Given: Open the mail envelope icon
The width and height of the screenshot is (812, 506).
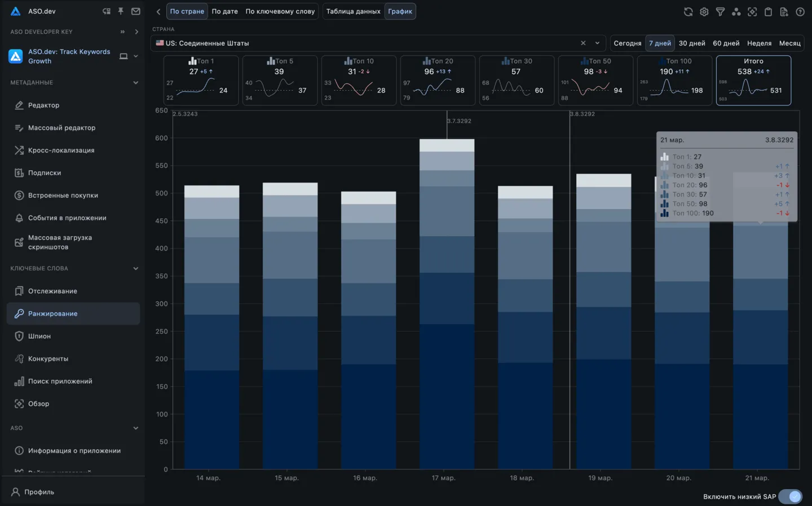Looking at the screenshot, I should (136, 11).
